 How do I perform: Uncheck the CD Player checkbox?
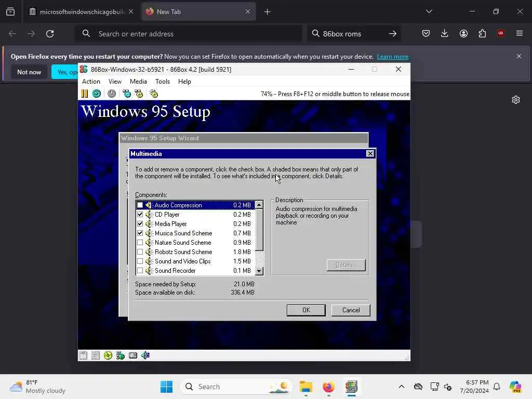[140, 215]
